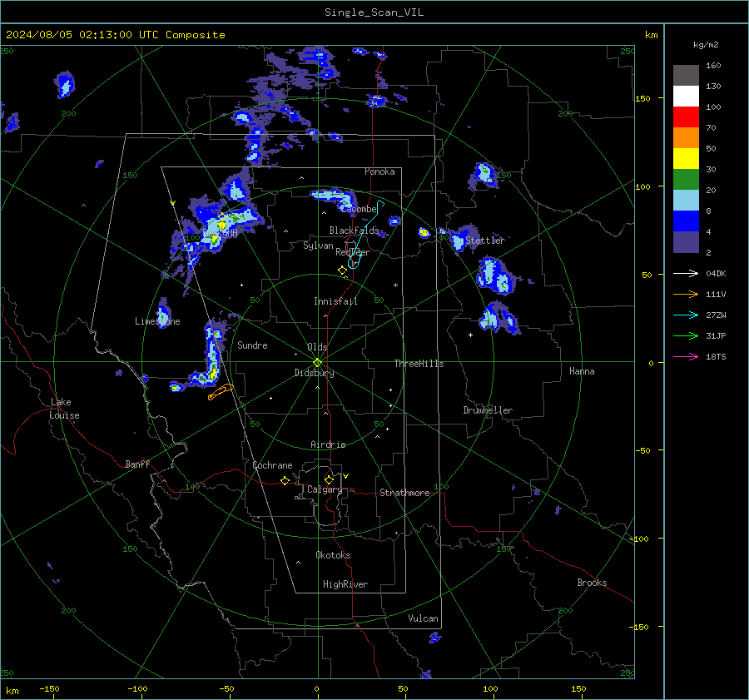Viewport: 749px width, 700px height.
Task: Select the dark blue 4-8 legend swatch
Action: tap(686, 221)
